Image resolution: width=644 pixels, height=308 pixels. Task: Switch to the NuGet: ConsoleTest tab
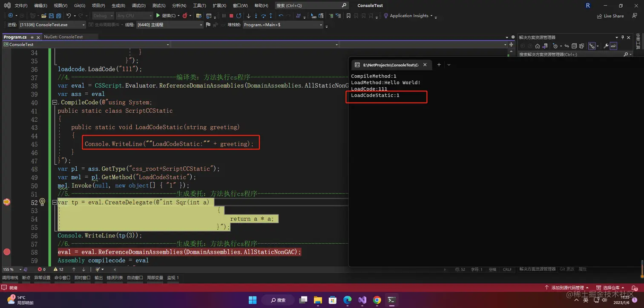click(63, 37)
